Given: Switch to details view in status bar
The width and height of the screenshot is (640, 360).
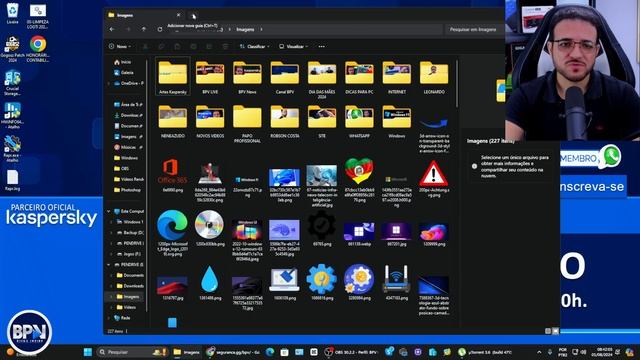Looking at the screenshot, I should (548, 331).
